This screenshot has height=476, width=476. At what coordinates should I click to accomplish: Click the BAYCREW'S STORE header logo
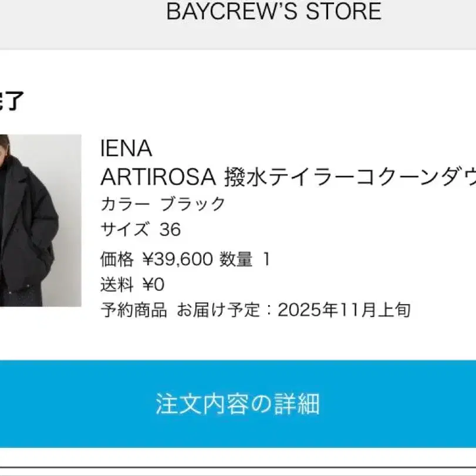(x=274, y=11)
